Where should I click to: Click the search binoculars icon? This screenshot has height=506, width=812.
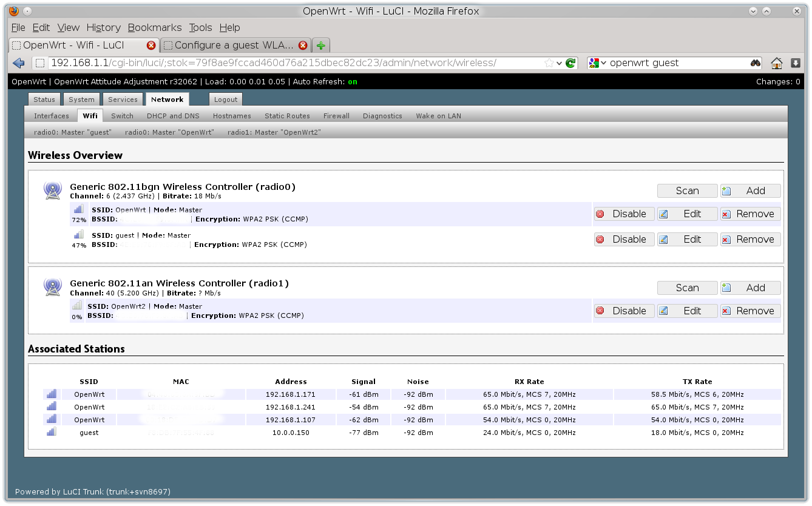(x=756, y=63)
